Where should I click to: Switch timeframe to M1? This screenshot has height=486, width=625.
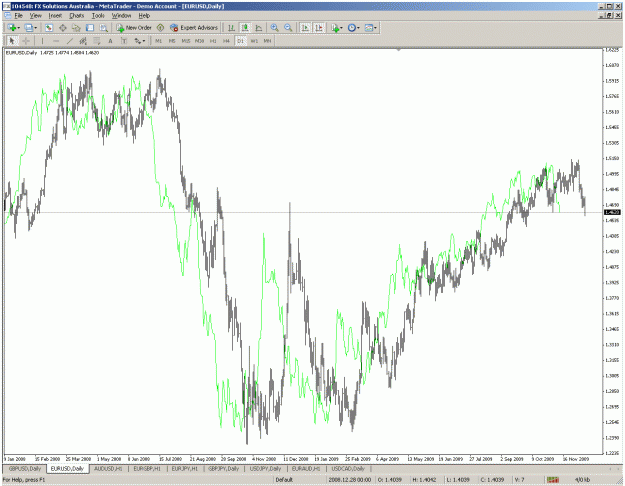pyautogui.click(x=159, y=41)
